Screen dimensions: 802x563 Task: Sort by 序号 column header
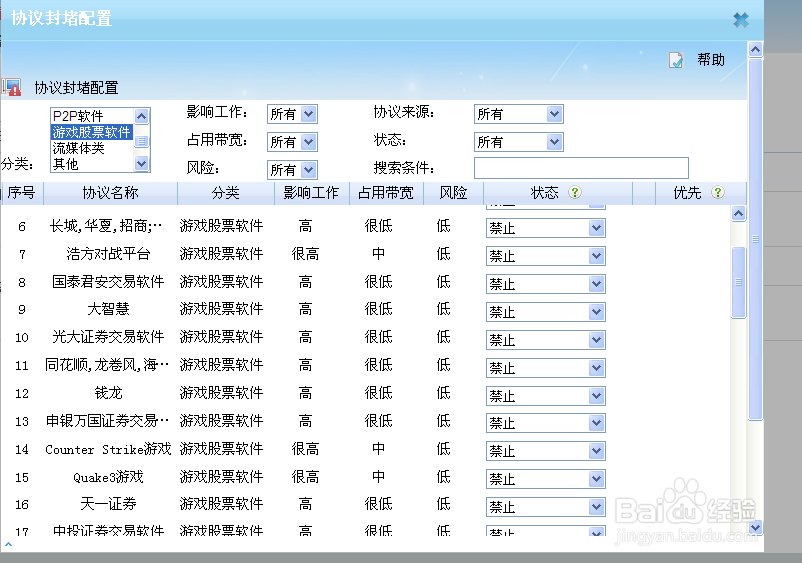pos(21,193)
